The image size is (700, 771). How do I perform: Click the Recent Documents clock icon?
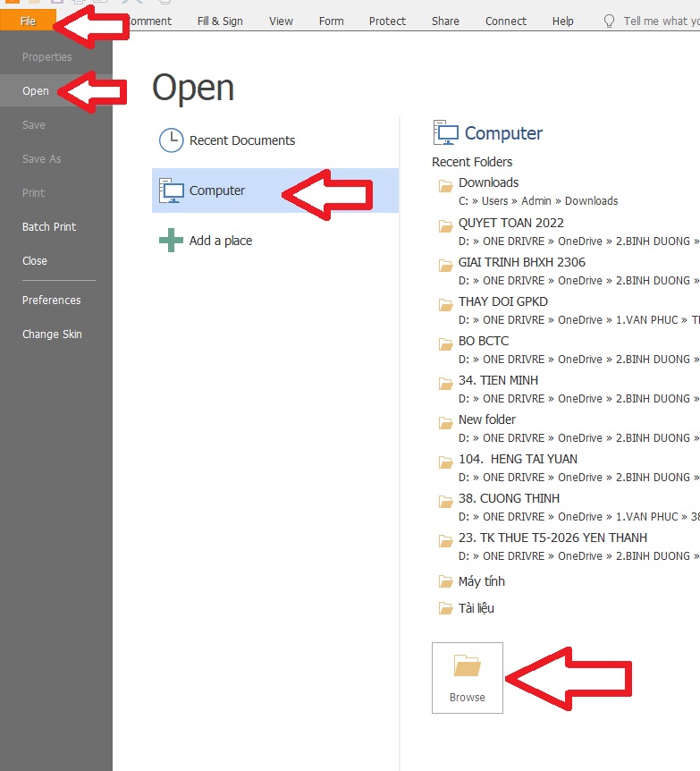pyautogui.click(x=171, y=140)
